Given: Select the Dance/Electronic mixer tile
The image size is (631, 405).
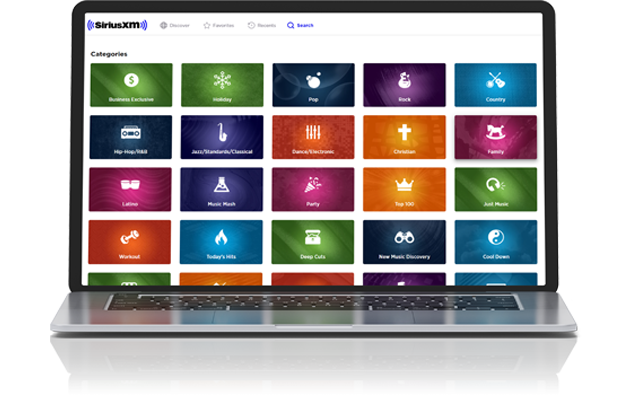Looking at the screenshot, I should click(x=313, y=137).
